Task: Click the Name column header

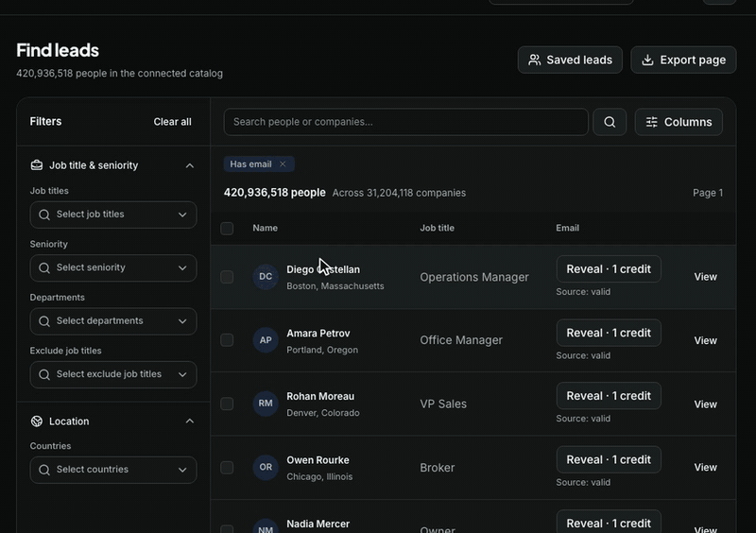Action: pos(266,228)
